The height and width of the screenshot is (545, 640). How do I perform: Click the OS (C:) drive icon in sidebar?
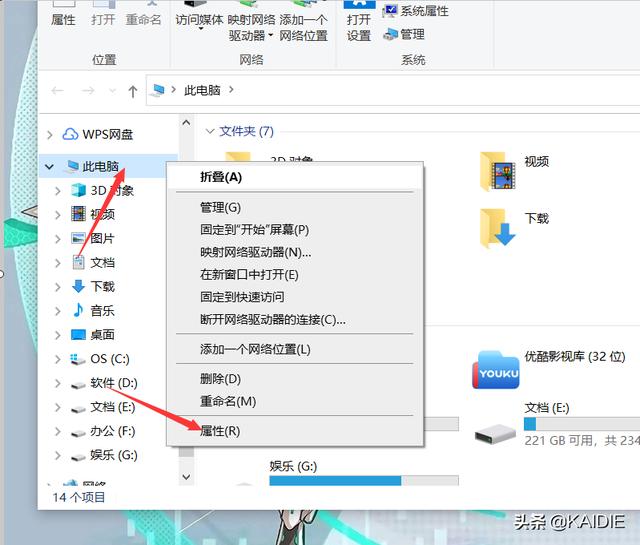pos(78,359)
